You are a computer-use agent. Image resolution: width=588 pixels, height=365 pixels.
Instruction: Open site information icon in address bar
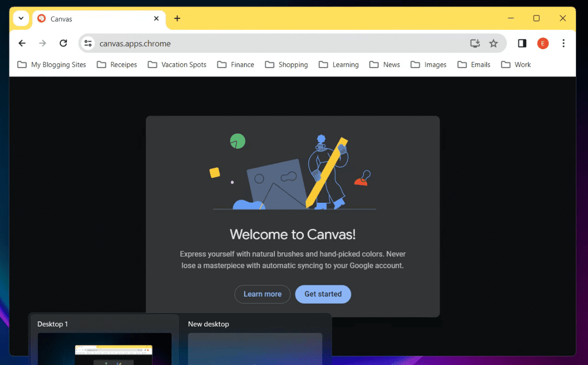[x=88, y=44]
